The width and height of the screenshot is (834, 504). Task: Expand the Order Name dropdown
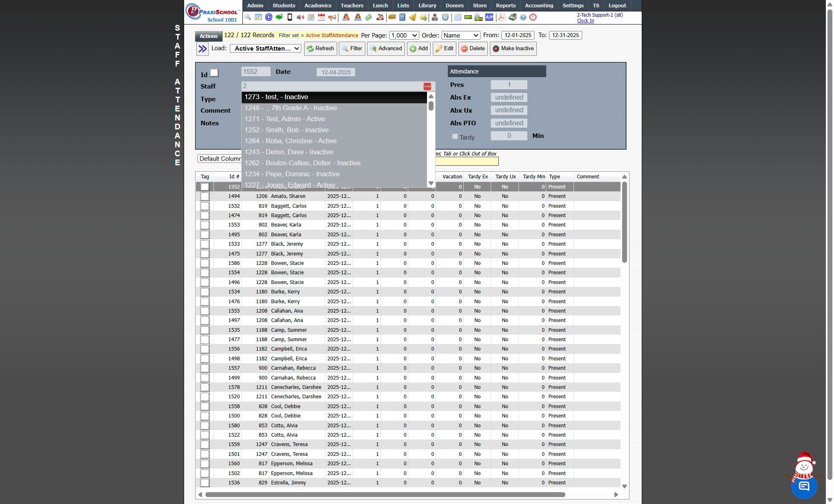tap(460, 36)
